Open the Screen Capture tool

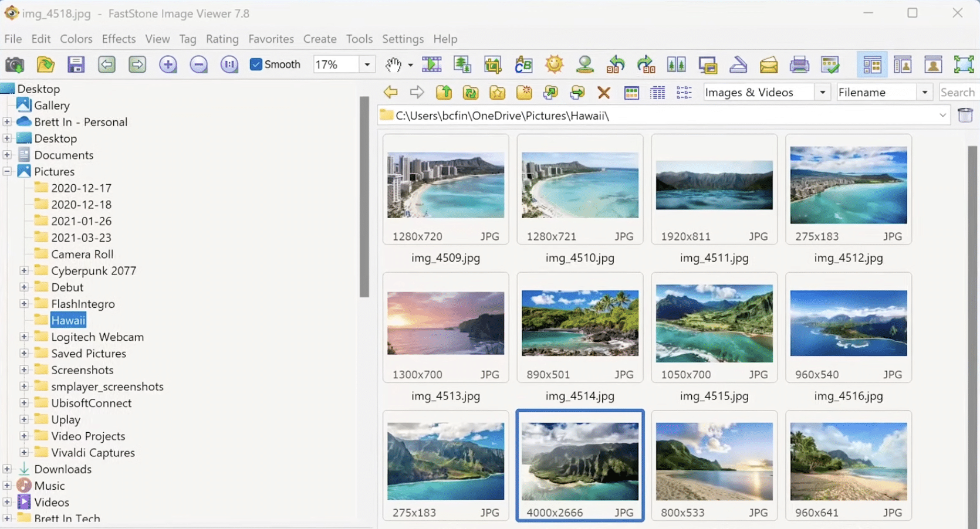point(14,65)
